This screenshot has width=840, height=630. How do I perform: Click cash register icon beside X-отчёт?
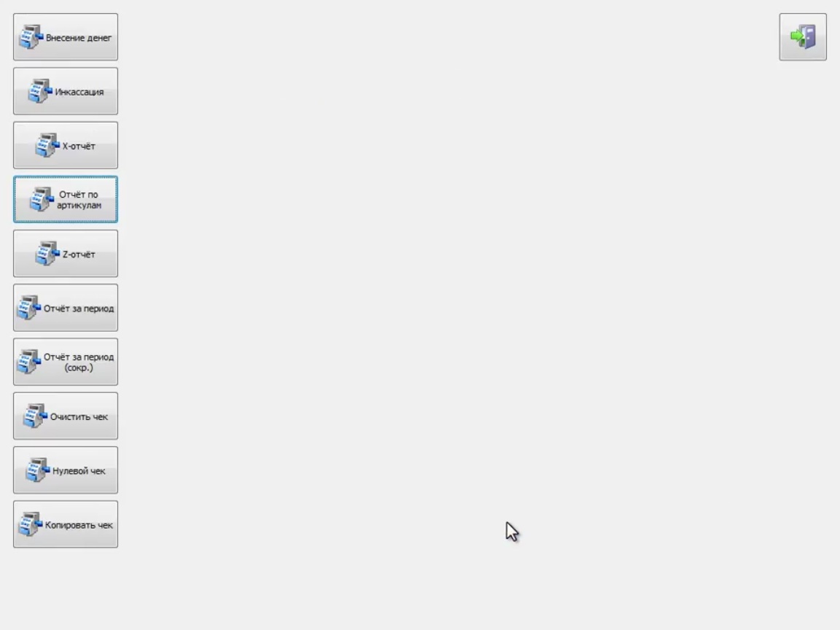click(x=47, y=145)
